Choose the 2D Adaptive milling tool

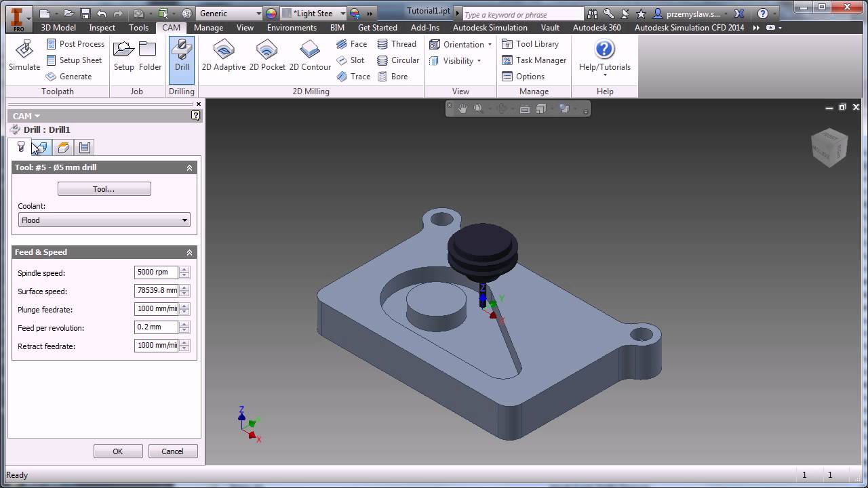click(224, 56)
